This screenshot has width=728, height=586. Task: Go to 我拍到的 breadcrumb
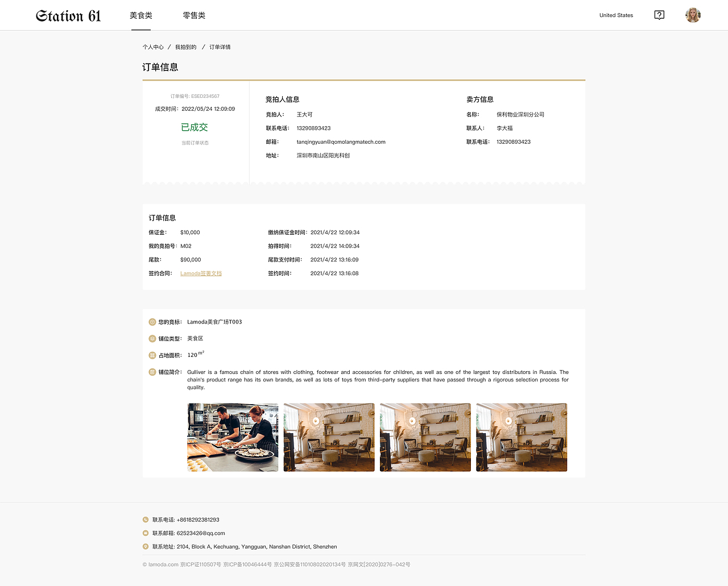point(186,47)
